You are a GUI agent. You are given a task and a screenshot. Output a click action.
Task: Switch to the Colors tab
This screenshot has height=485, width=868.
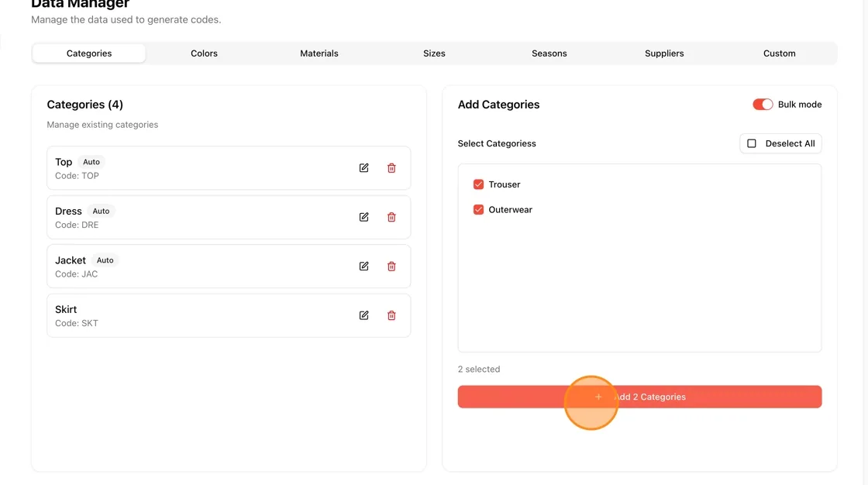[x=205, y=53]
